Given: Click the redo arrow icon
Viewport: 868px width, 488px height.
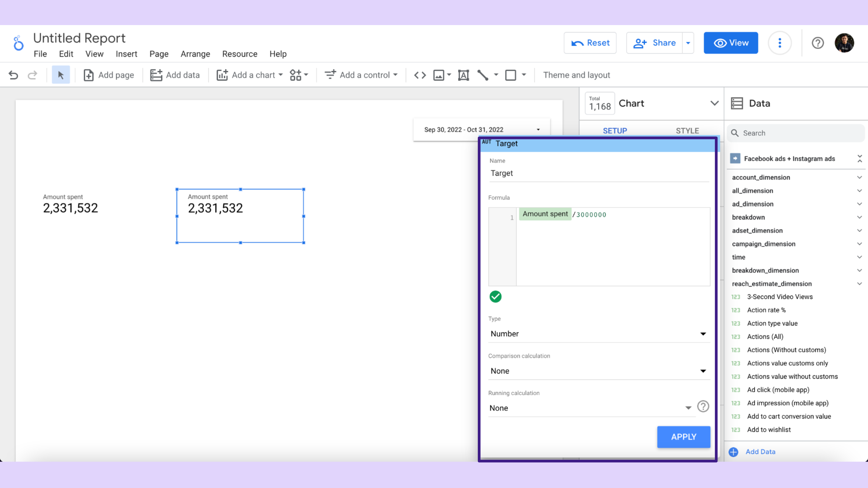Looking at the screenshot, I should pyautogui.click(x=33, y=75).
